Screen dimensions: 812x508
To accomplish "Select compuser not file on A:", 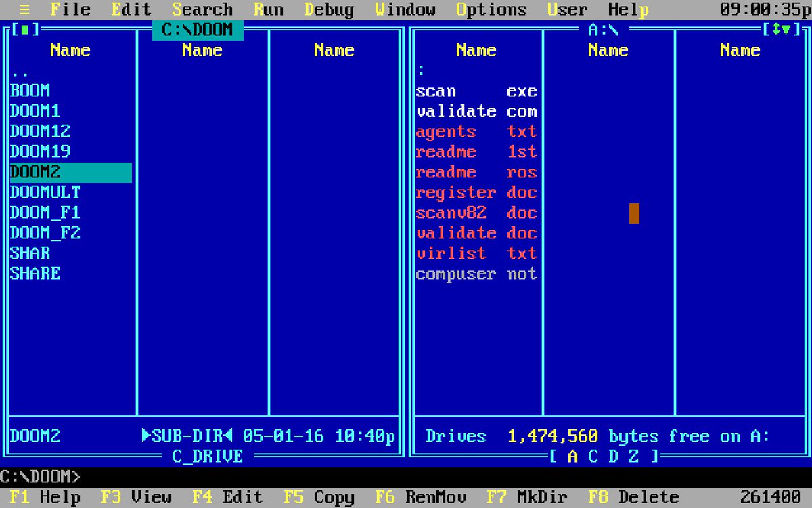I will [x=476, y=274].
